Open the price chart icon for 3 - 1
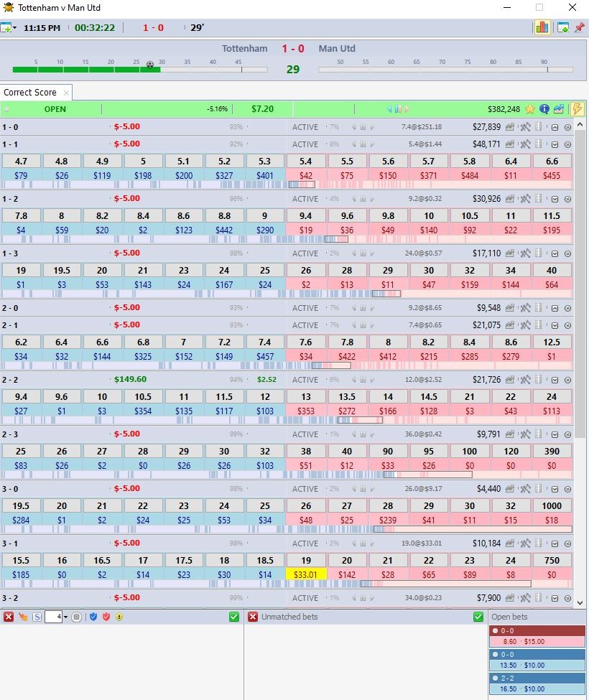Image resolution: width=589 pixels, height=700 pixels. click(x=509, y=543)
